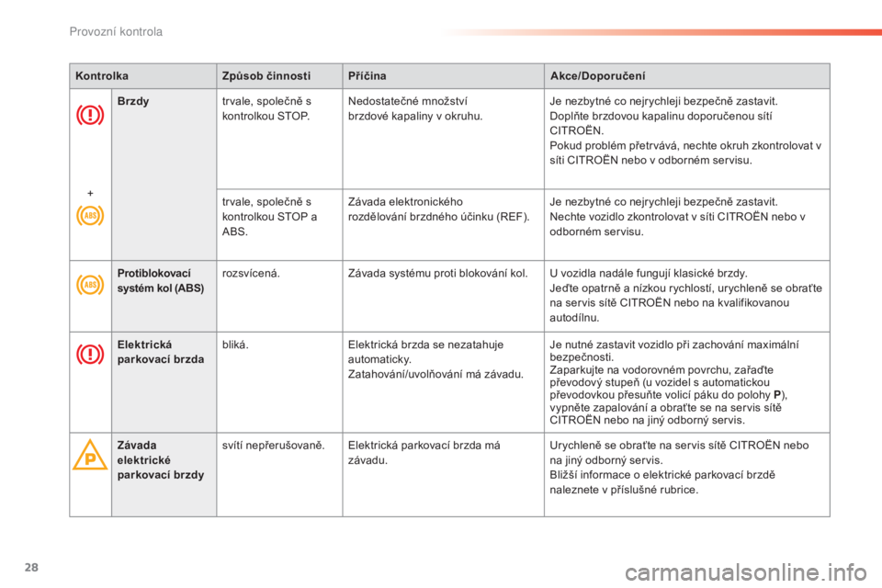Click 'U vozidla nadále fungují klasické brzdy.'

point(649,274)
